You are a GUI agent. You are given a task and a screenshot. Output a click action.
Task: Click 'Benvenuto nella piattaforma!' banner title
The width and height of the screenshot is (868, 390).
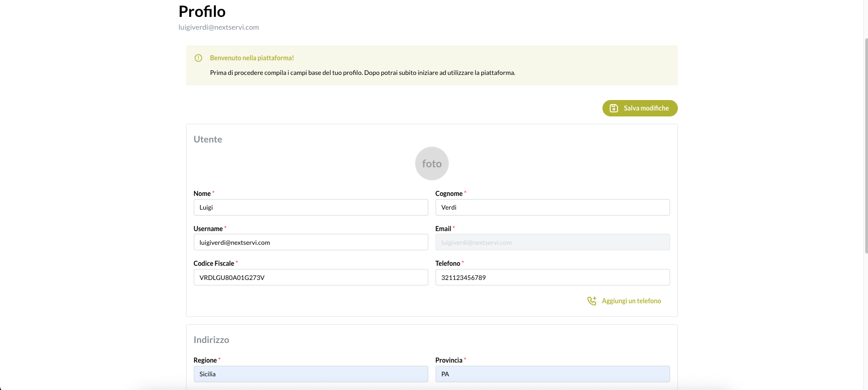(x=252, y=58)
